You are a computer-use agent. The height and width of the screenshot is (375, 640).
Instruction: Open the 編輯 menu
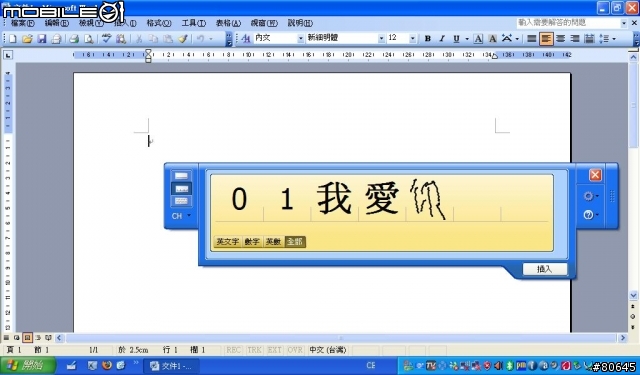[x=56, y=23]
